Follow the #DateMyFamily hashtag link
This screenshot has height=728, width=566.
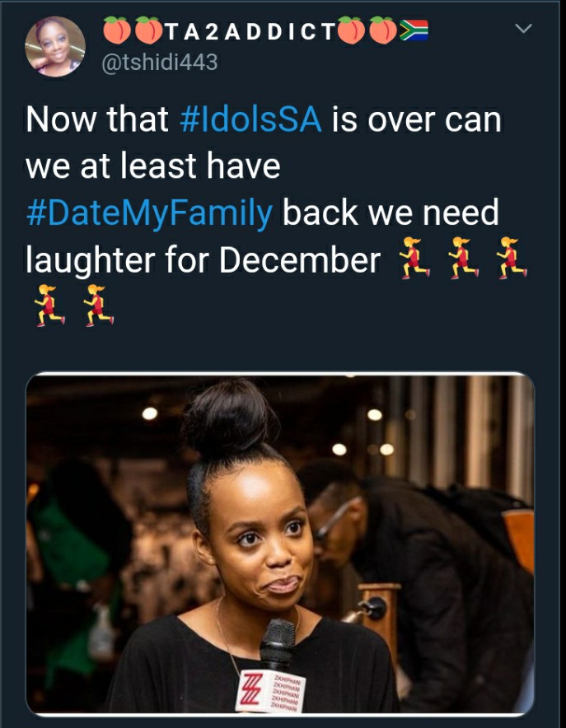(x=149, y=214)
